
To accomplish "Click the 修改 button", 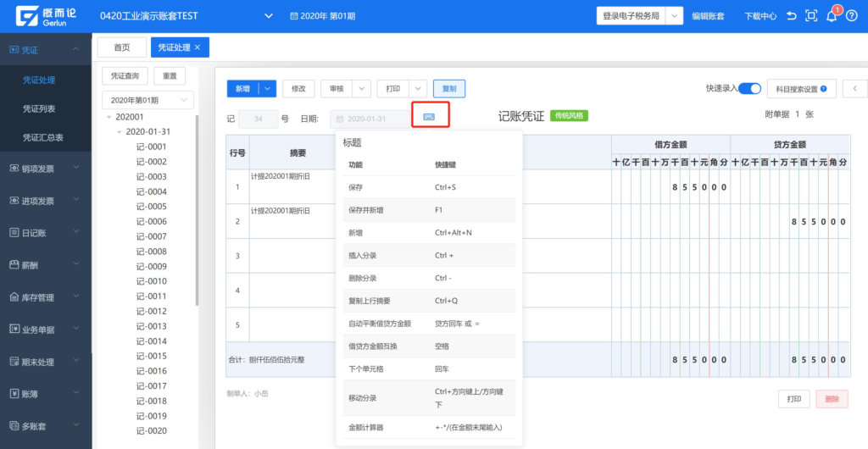I will coord(299,88).
